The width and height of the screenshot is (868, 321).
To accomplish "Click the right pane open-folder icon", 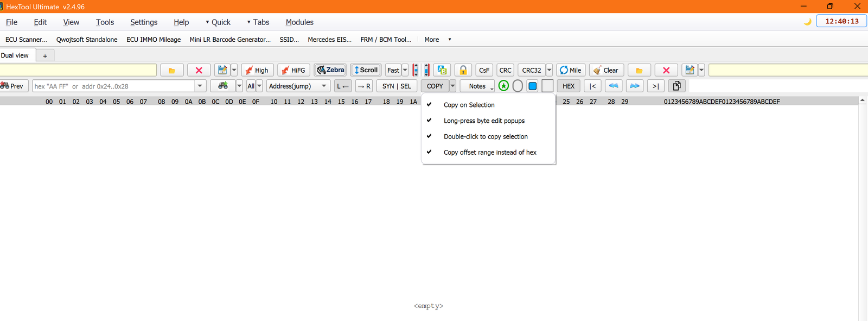I will [639, 70].
